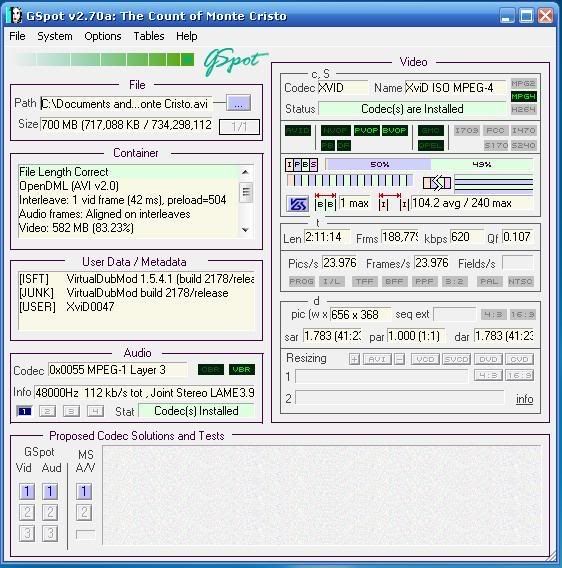Toggle GSpot Vid test 1
The image size is (562, 568).
(x=27, y=492)
